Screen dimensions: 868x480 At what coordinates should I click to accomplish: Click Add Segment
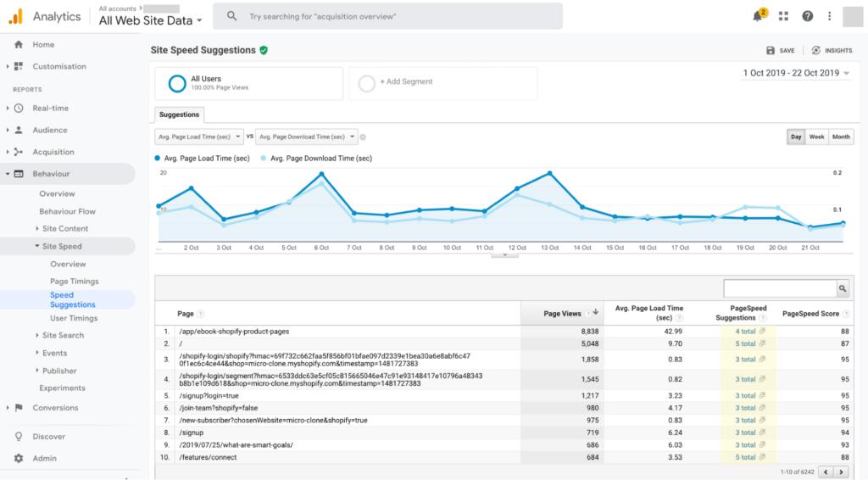tap(406, 82)
